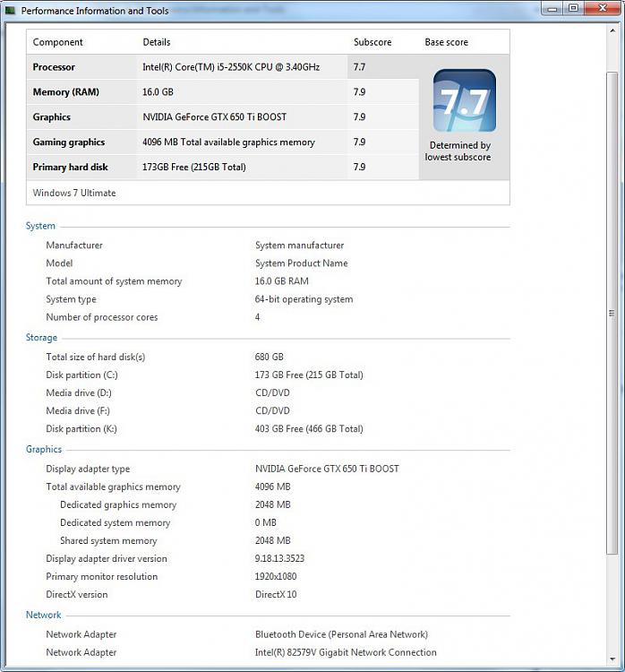Click the Details column header

click(157, 42)
